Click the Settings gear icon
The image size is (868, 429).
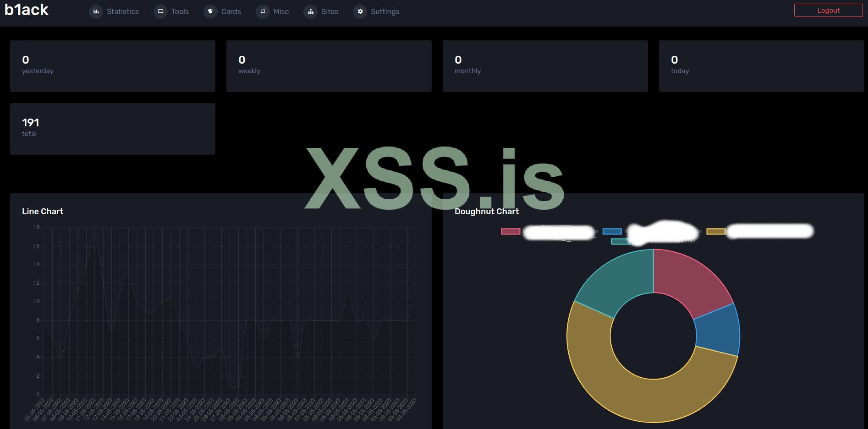360,11
